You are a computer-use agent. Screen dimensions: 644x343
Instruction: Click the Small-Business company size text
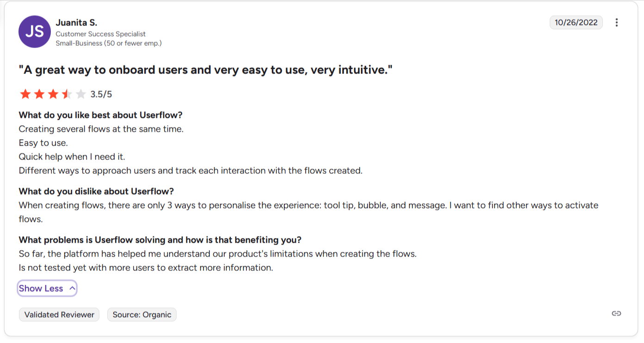108,43
